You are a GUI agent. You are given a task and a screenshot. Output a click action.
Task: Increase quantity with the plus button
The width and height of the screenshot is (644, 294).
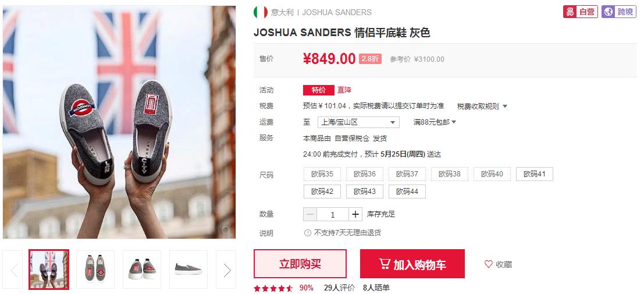355,214
